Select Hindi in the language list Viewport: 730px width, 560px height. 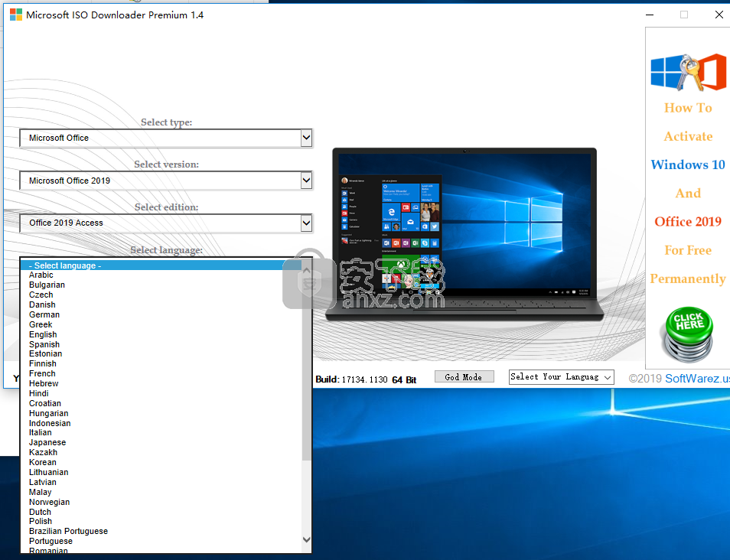pyautogui.click(x=38, y=393)
